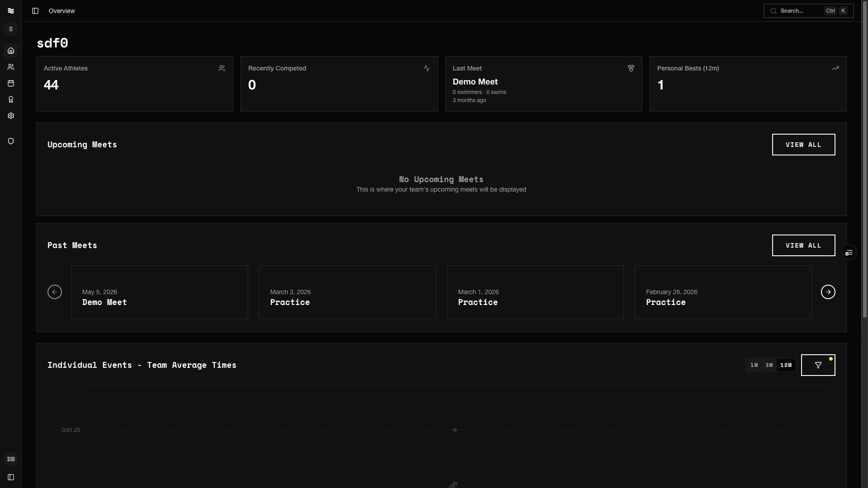Click the trending-up icon on Personal Bests card
868x488 pixels.
[835, 68]
